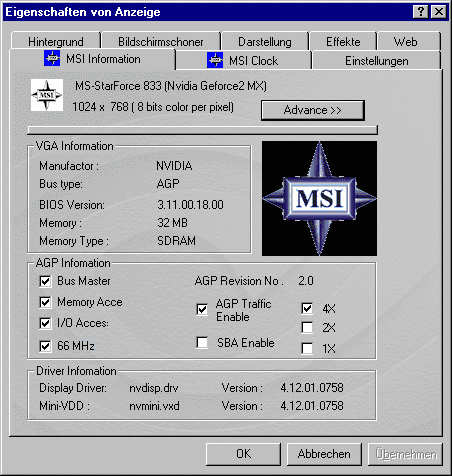
Task: Click the VGA Information group title
Action: (x=75, y=146)
